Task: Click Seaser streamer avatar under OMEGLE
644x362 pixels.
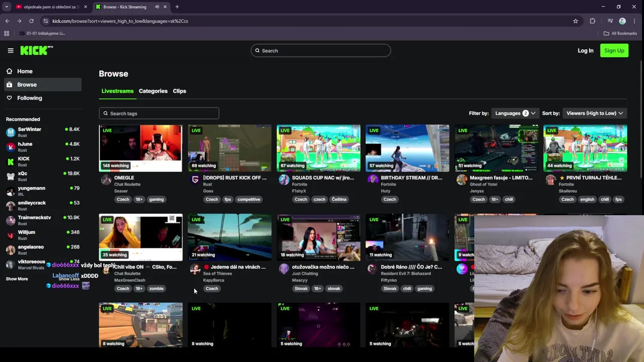Action: (106, 180)
